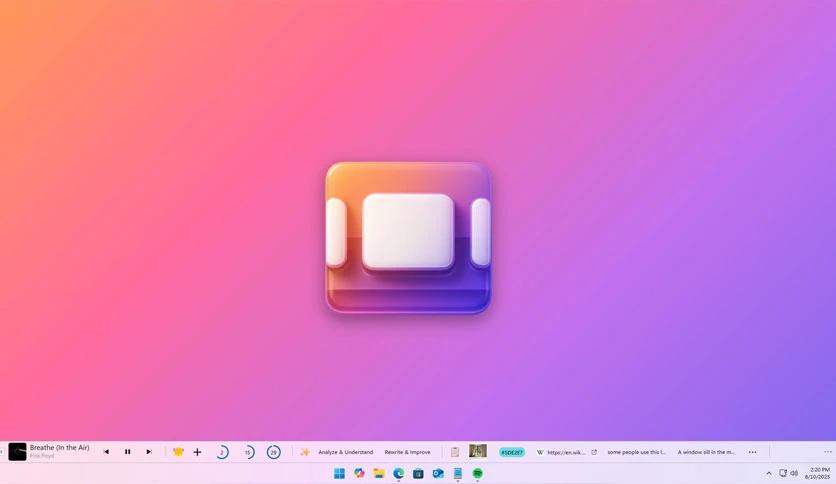Open Microsoft Store from the taskbar
This screenshot has height=484, width=836.
[419, 473]
